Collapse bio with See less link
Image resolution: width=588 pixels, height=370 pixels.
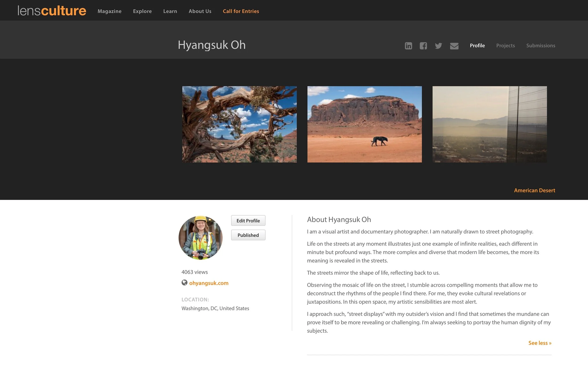(540, 343)
